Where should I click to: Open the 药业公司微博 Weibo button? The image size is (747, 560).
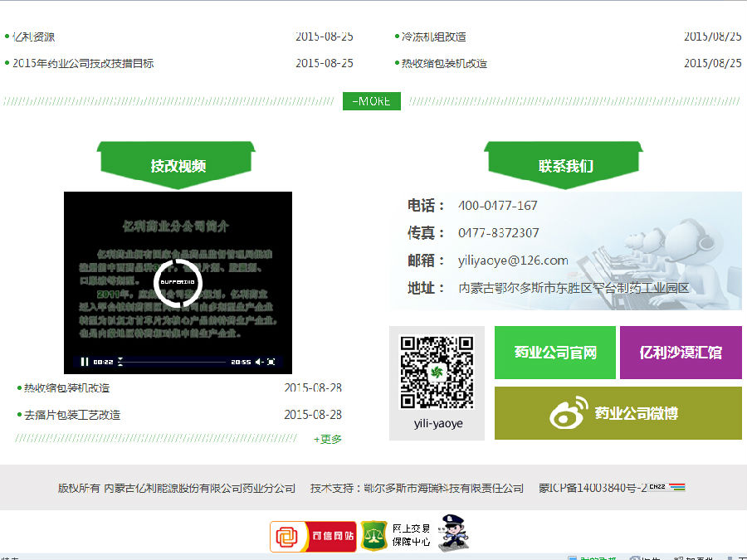click(618, 413)
